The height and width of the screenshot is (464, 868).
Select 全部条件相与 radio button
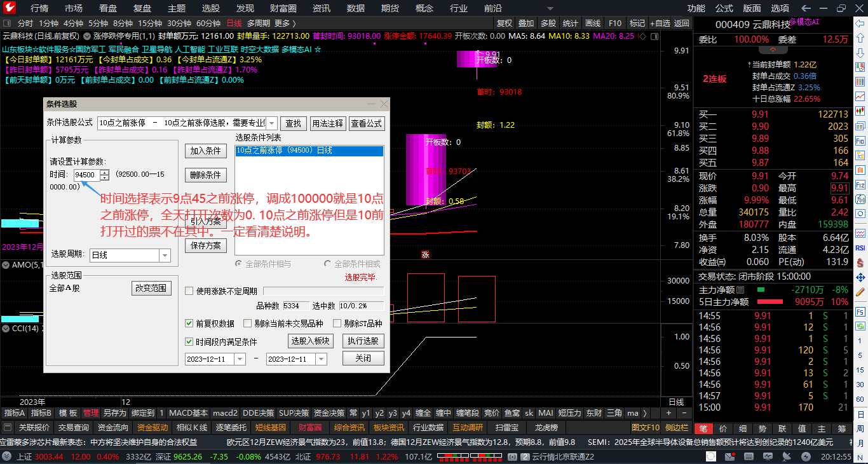tap(239, 264)
